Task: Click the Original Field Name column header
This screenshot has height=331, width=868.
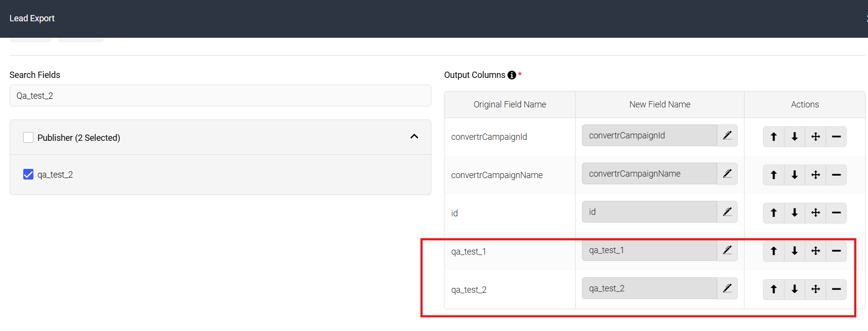Action: (510, 105)
